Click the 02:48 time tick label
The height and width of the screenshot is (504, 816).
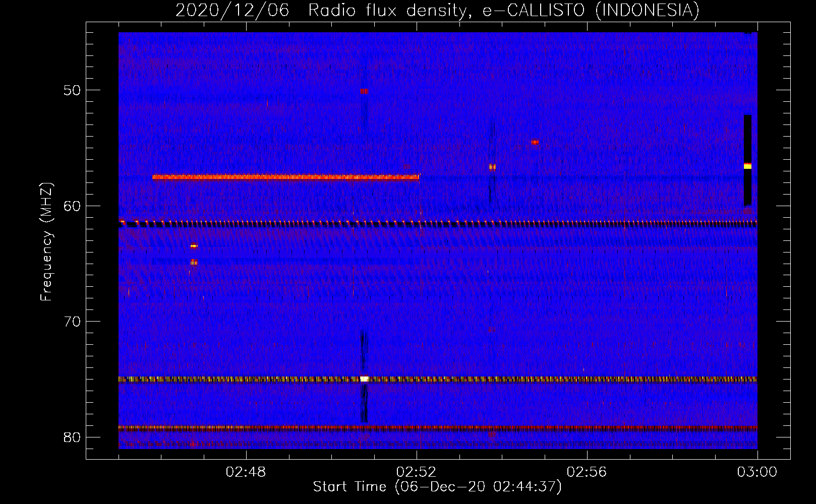click(246, 472)
